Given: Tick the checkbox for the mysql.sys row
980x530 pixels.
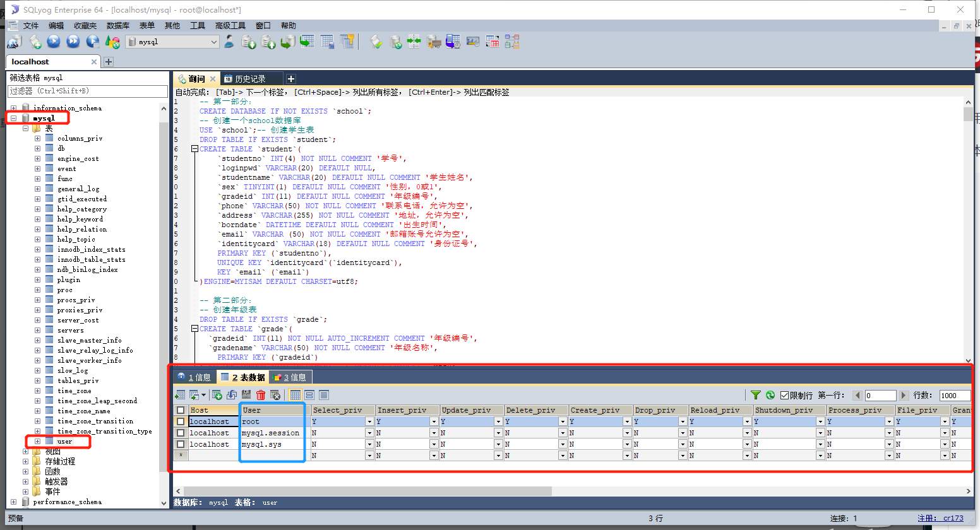Looking at the screenshot, I should [x=181, y=444].
